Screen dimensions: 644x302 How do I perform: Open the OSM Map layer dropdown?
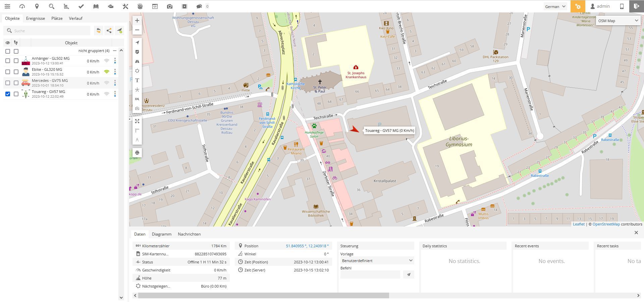click(x=618, y=21)
